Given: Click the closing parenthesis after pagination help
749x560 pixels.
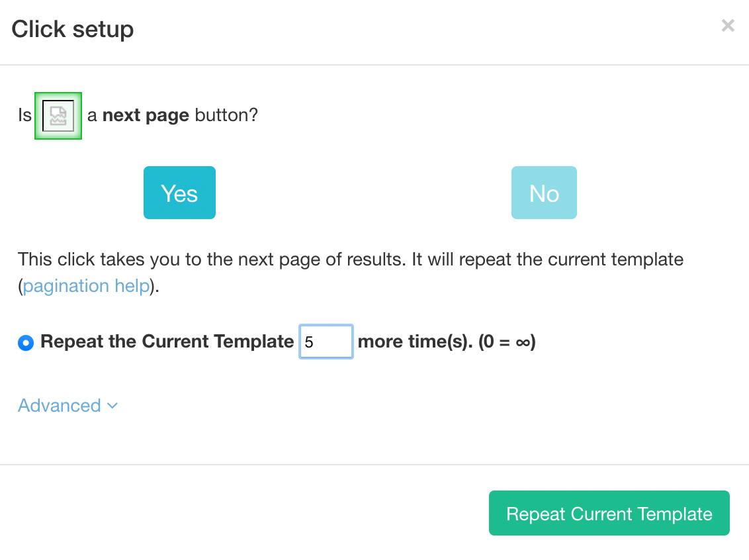Looking at the screenshot, I should (x=152, y=286).
